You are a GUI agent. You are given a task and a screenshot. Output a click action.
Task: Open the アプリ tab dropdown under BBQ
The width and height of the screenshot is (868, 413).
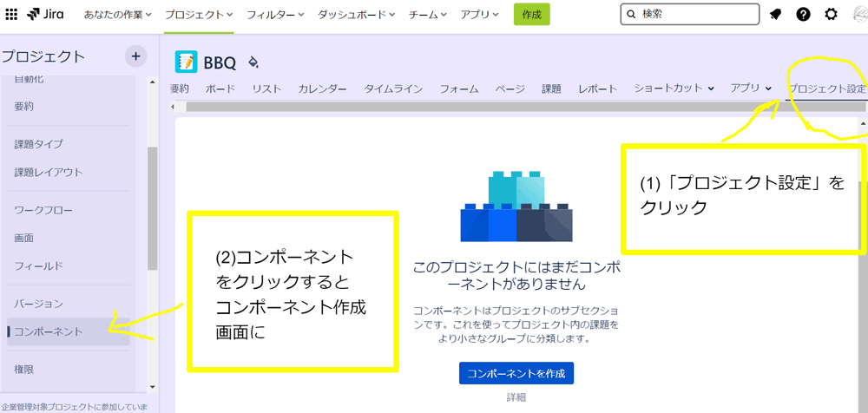[x=751, y=88]
